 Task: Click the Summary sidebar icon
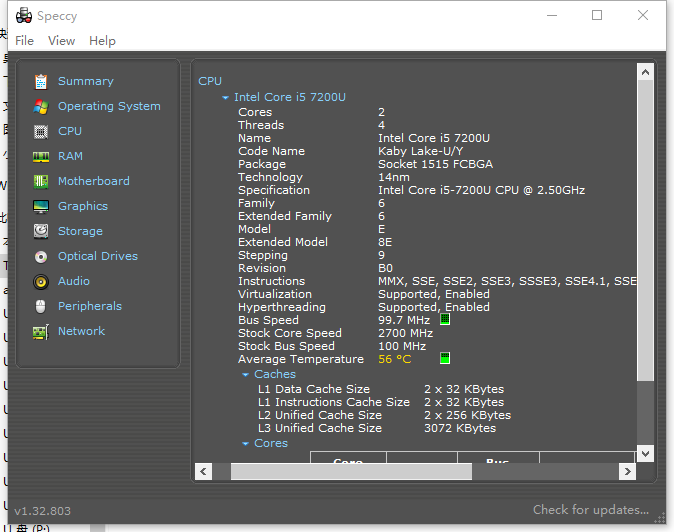click(x=41, y=81)
